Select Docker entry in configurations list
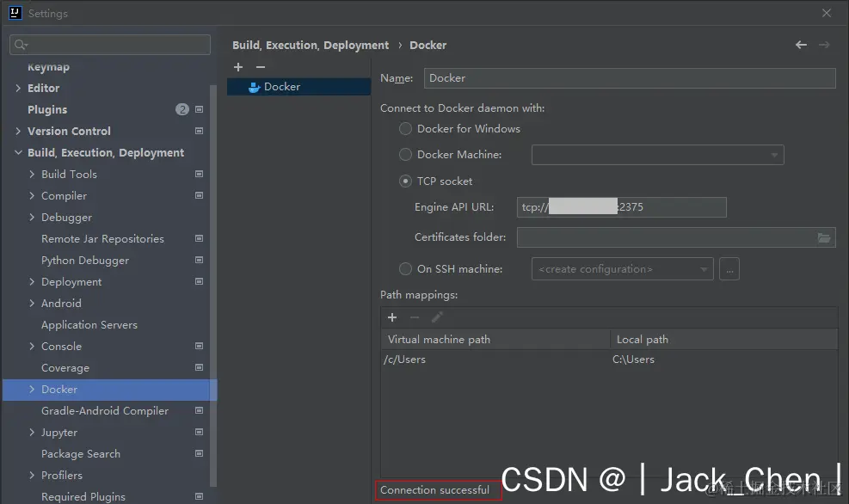Screen dimensions: 849x504 298,87
